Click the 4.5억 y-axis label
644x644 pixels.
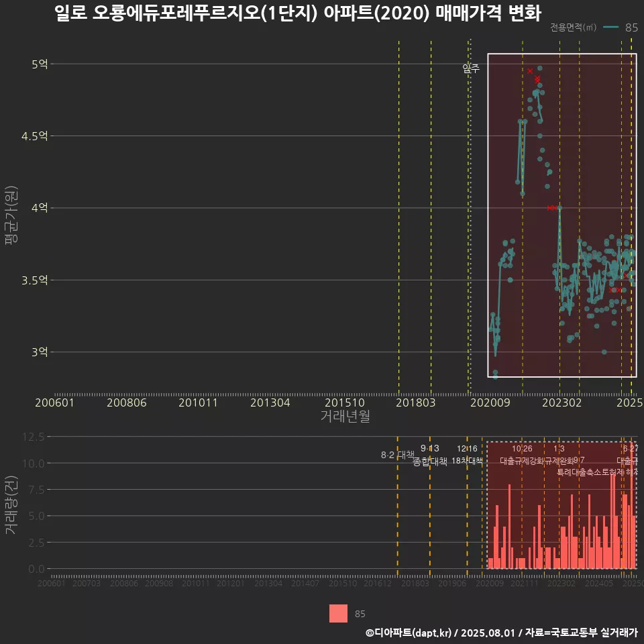[x=34, y=136]
